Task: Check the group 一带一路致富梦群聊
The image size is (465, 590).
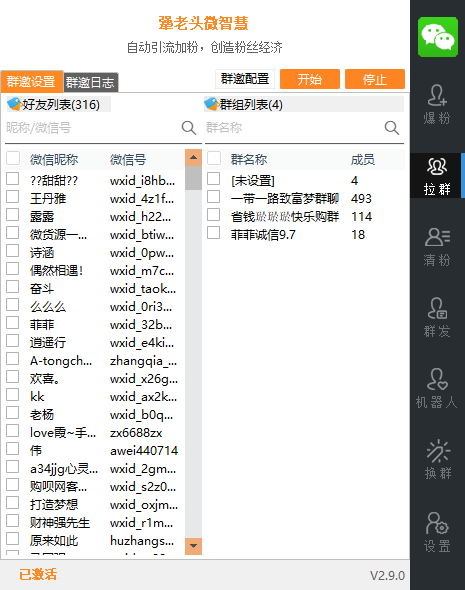Action: (214, 197)
